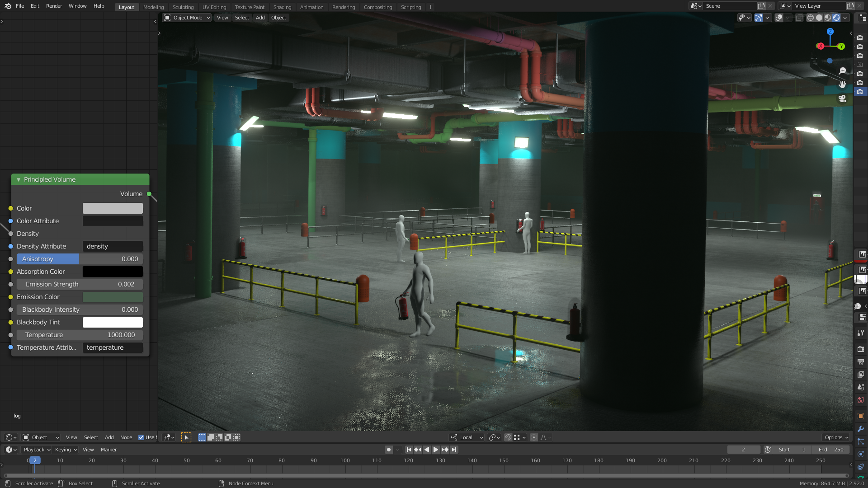Image resolution: width=868 pixels, height=488 pixels.
Task: Select solid viewport shading mode
Action: [819, 18]
